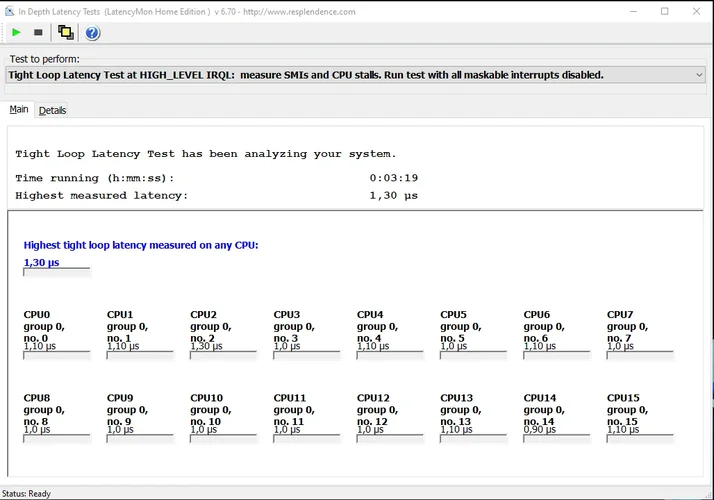Screen dimensions: 714x500
Task: Expand the Test to perform dropdown arrow
Action: pos(698,75)
